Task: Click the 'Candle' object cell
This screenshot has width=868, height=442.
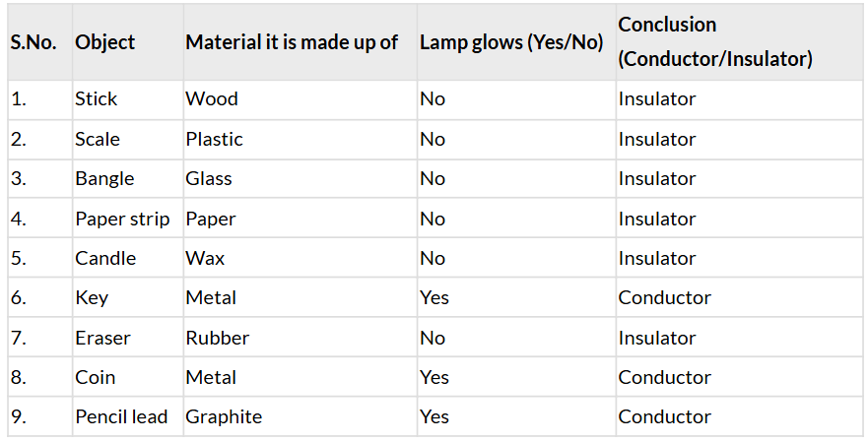Action: 105,258
